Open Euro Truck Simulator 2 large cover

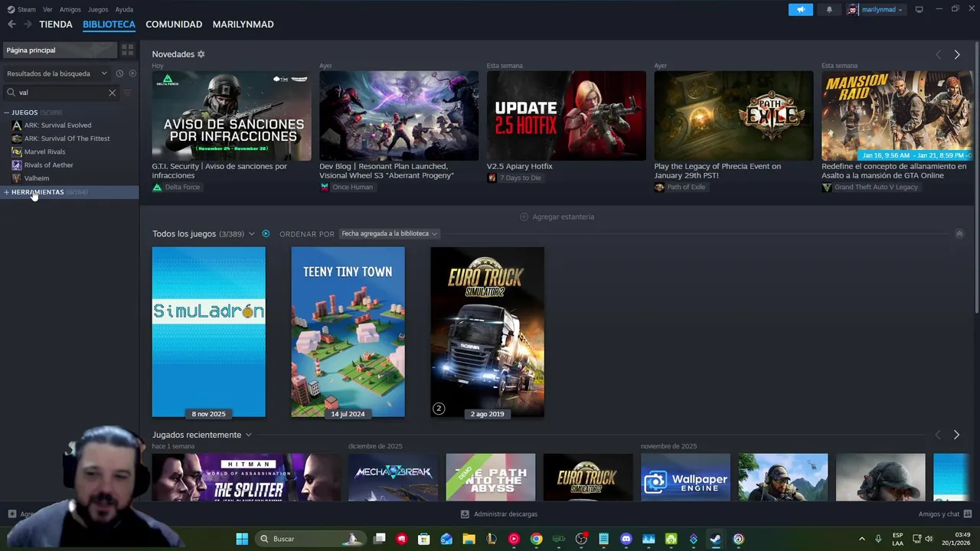coord(487,332)
